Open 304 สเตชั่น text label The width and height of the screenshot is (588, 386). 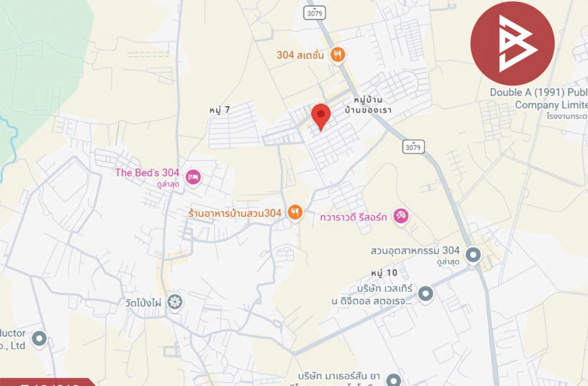point(300,55)
